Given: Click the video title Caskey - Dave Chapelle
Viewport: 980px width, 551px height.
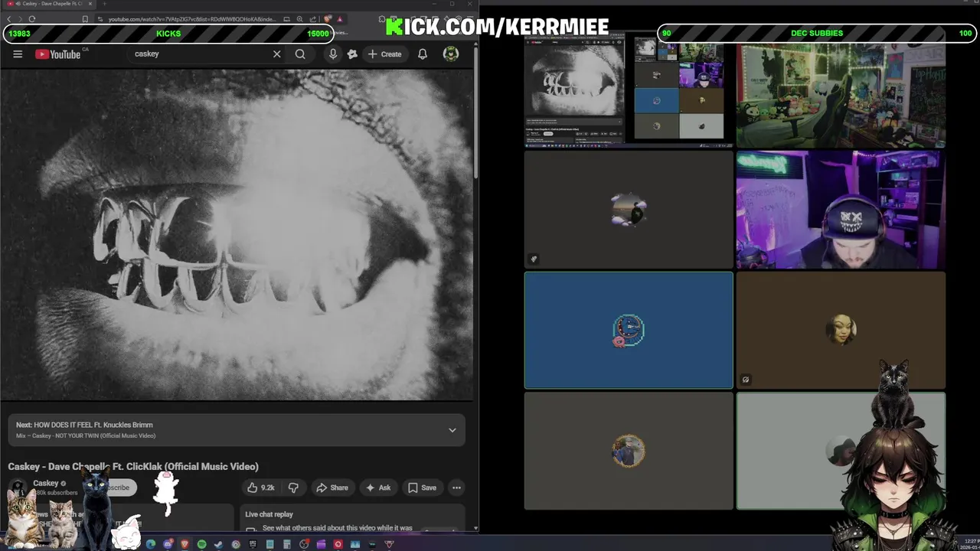Looking at the screenshot, I should point(133,466).
